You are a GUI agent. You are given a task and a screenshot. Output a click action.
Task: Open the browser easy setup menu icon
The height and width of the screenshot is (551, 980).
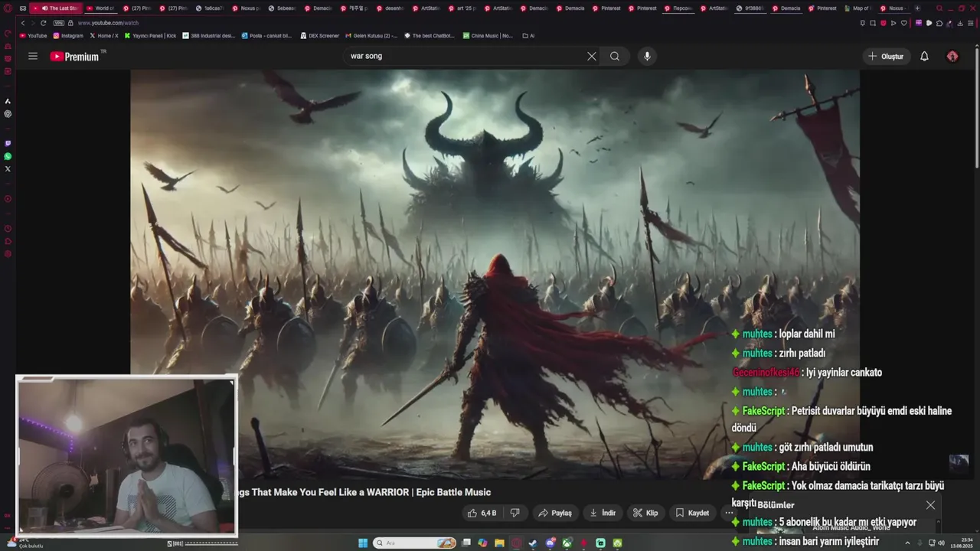971,23
